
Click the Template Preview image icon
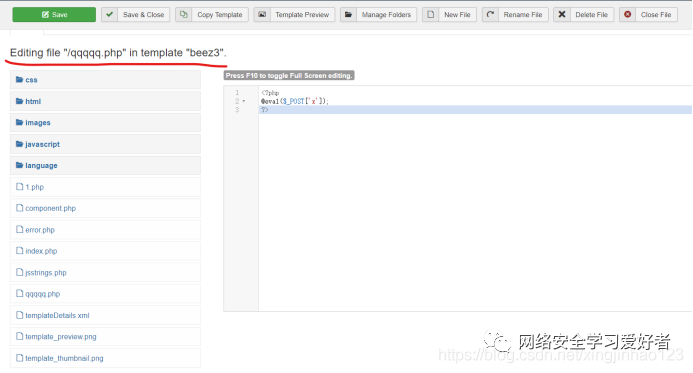[262, 15]
